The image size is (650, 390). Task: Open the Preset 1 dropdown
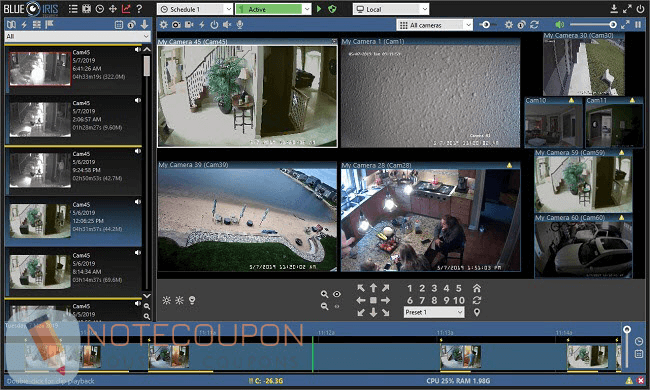click(x=434, y=312)
